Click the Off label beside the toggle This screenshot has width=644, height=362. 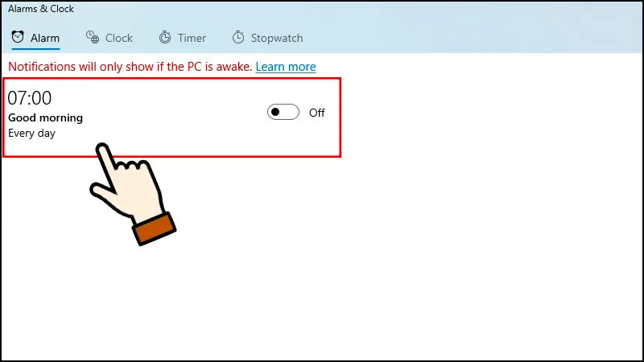pyautogui.click(x=316, y=113)
